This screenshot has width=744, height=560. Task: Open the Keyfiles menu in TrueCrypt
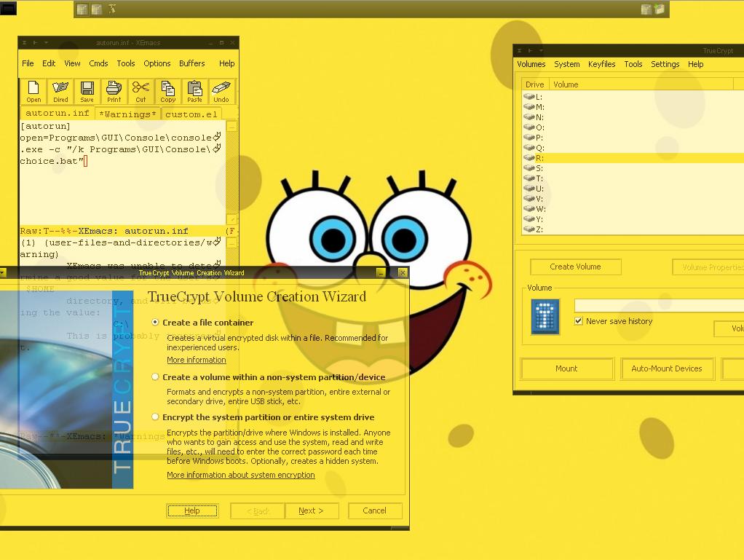click(601, 64)
